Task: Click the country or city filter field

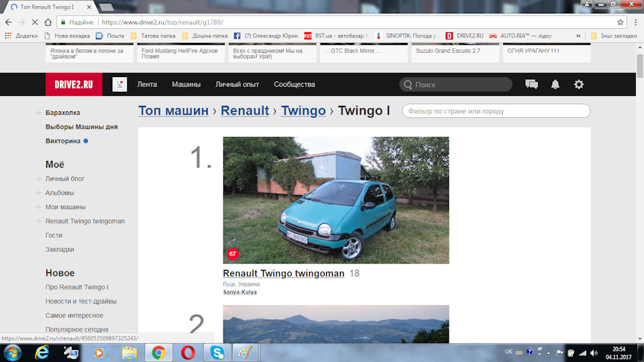Action: point(496,111)
